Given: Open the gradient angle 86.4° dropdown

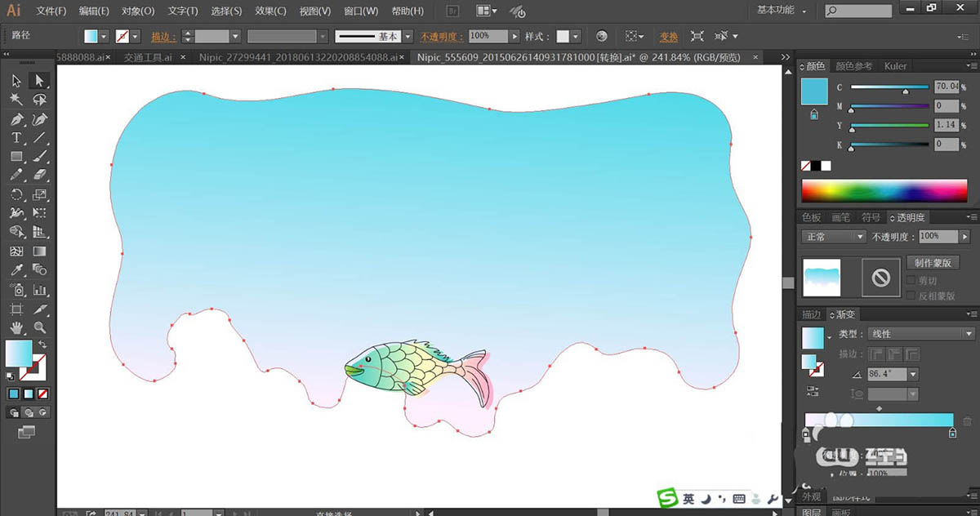Looking at the screenshot, I should pyautogui.click(x=912, y=374).
